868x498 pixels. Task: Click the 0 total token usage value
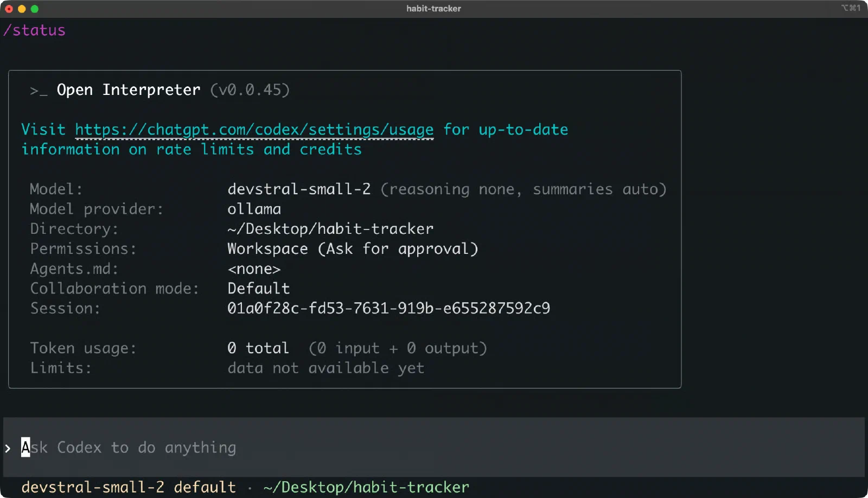coord(258,348)
